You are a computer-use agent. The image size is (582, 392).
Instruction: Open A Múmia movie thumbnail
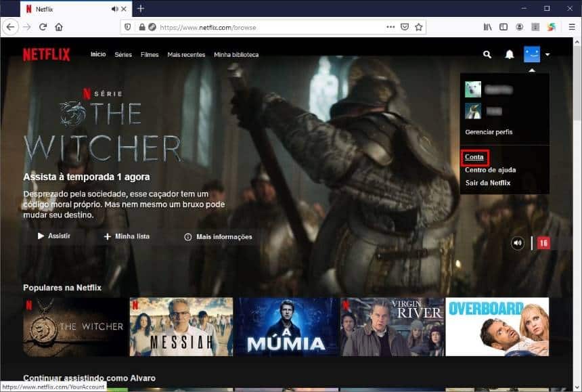(287, 326)
